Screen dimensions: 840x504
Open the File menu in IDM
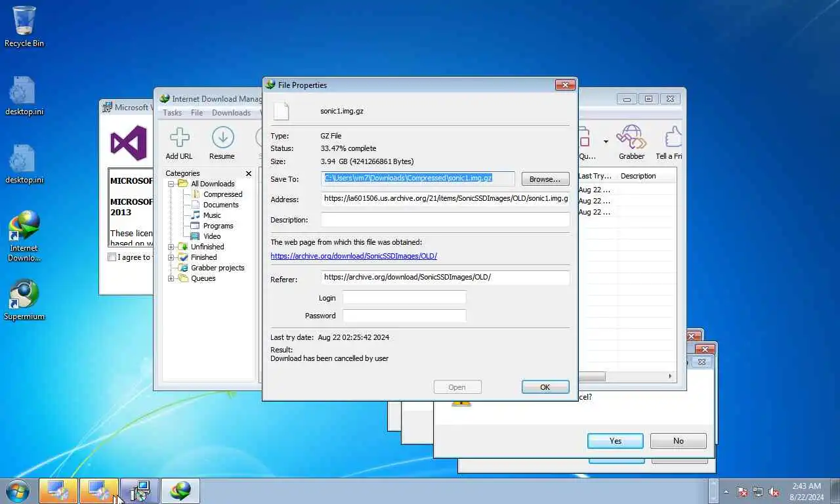[x=197, y=113]
